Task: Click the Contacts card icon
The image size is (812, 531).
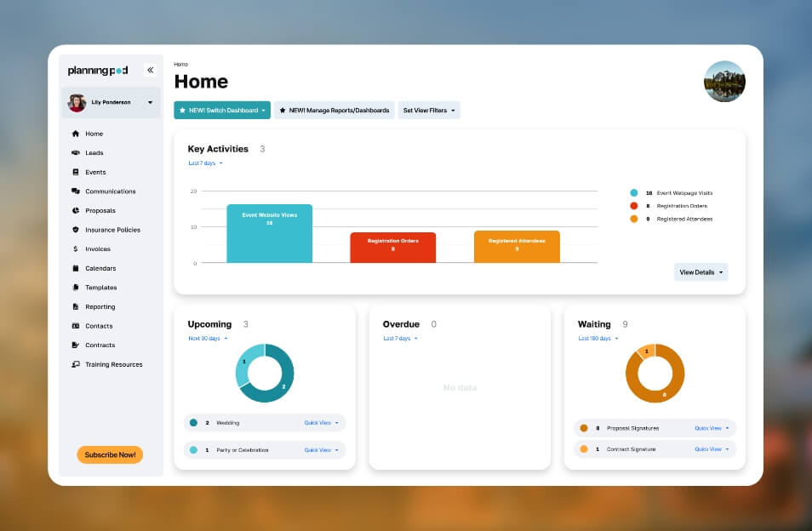Action: (x=76, y=326)
